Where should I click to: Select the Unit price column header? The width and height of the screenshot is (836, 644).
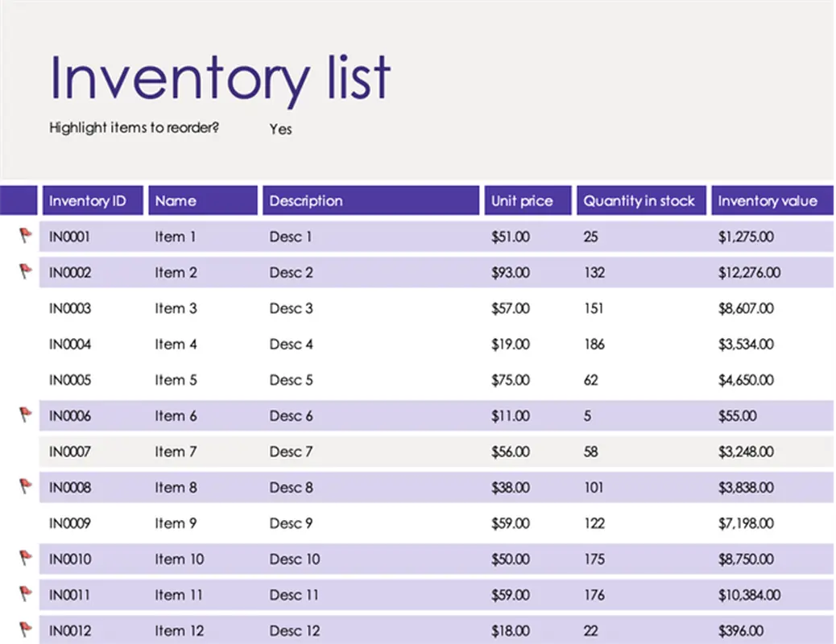528,200
